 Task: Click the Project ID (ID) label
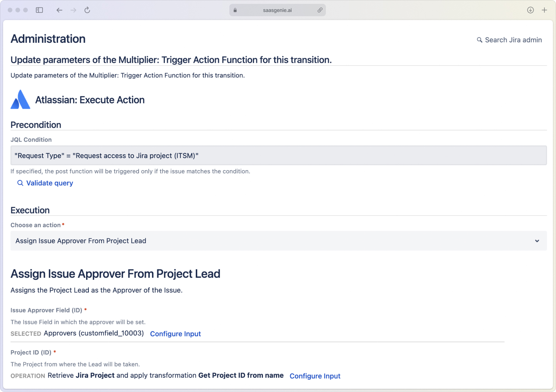[x=31, y=352]
